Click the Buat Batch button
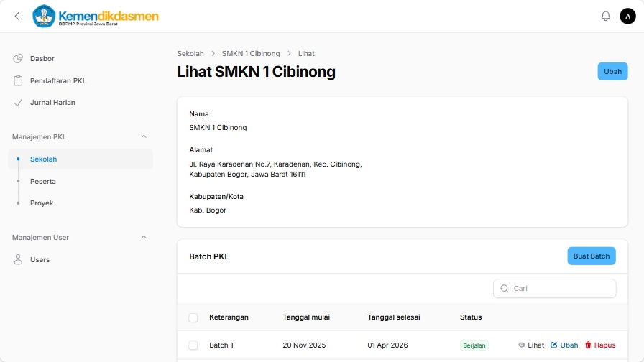This screenshot has height=362, width=644. coord(591,256)
